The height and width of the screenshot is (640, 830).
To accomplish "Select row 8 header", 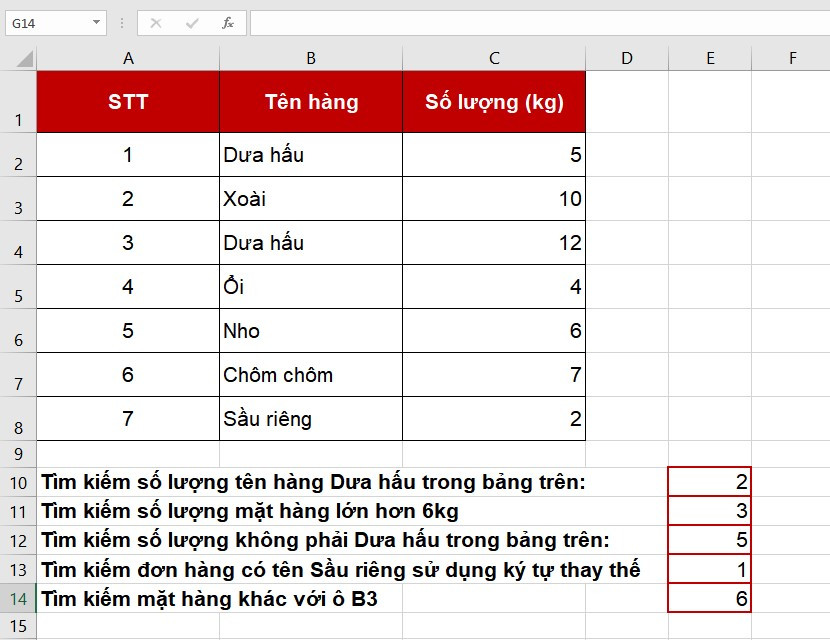I will pos(18,418).
